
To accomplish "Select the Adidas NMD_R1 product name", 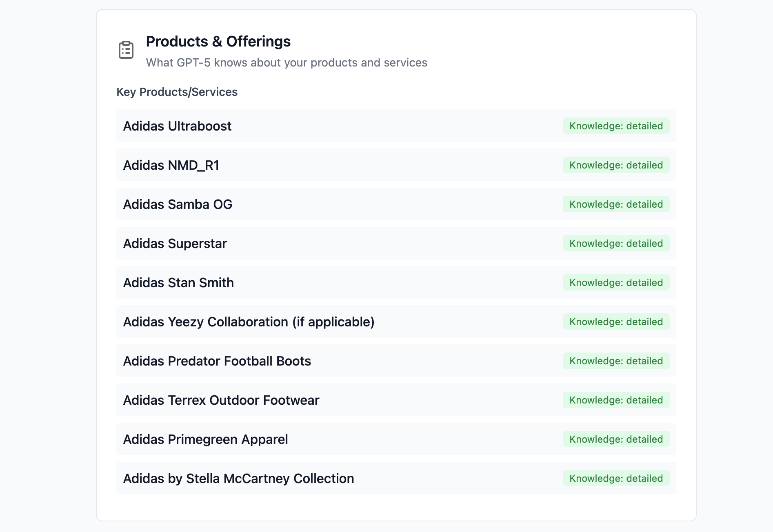I will point(171,165).
